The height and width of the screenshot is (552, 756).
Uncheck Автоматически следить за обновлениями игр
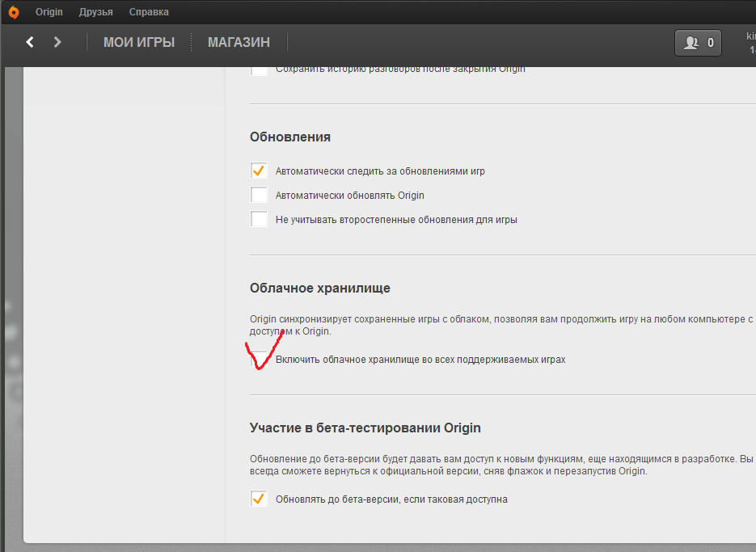click(x=259, y=171)
